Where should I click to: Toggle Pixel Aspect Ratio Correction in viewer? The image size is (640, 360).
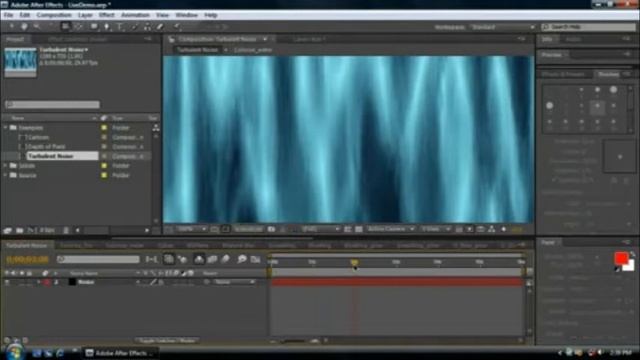[x=459, y=229]
